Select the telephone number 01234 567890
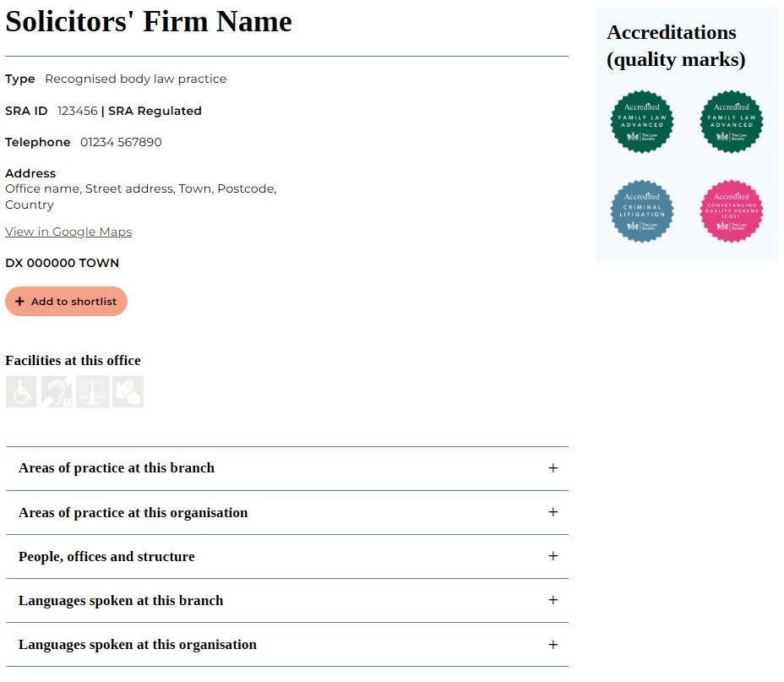The width and height of the screenshot is (784, 682). pos(118,142)
